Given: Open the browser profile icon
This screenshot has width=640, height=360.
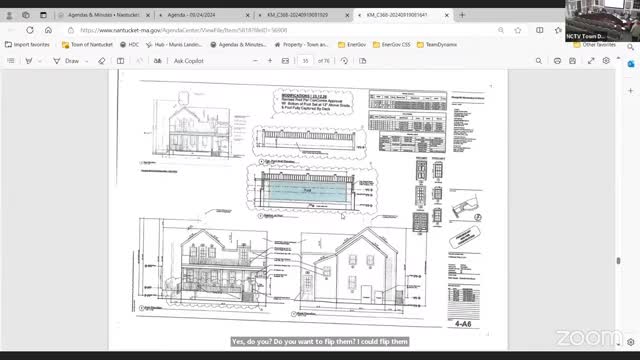Looking at the screenshot, I should tap(9, 15).
